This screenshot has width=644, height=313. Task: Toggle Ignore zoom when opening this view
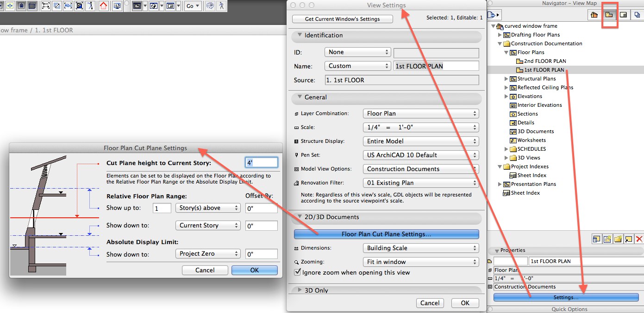(299, 272)
